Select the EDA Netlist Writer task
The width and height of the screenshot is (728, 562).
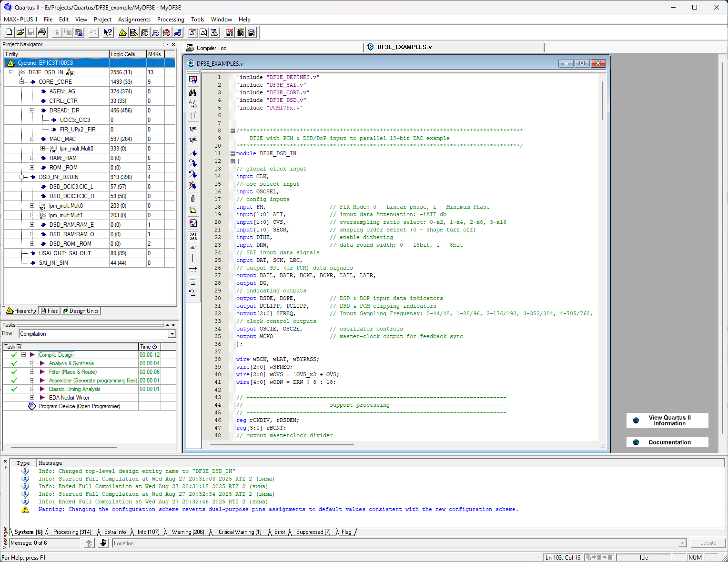69,398
